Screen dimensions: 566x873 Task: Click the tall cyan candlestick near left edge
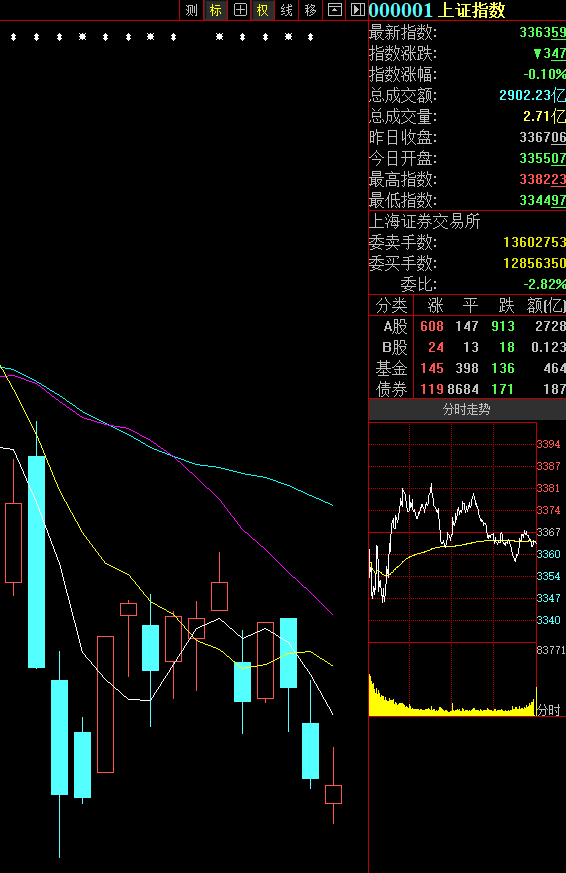tap(37, 561)
